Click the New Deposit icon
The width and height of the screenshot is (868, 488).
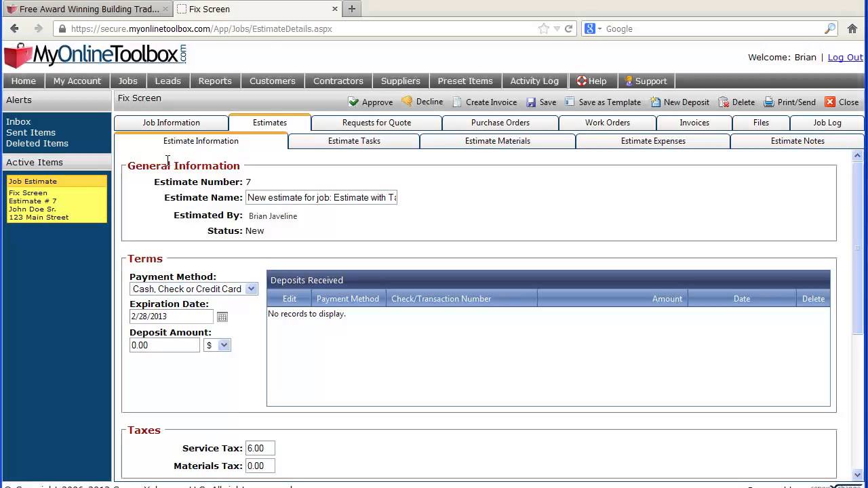(655, 102)
